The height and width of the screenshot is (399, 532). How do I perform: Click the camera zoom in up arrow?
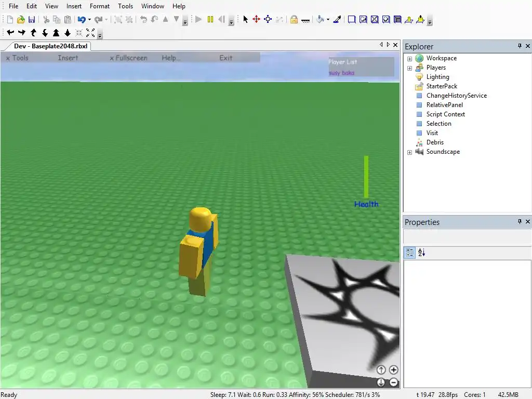coord(56,33)
